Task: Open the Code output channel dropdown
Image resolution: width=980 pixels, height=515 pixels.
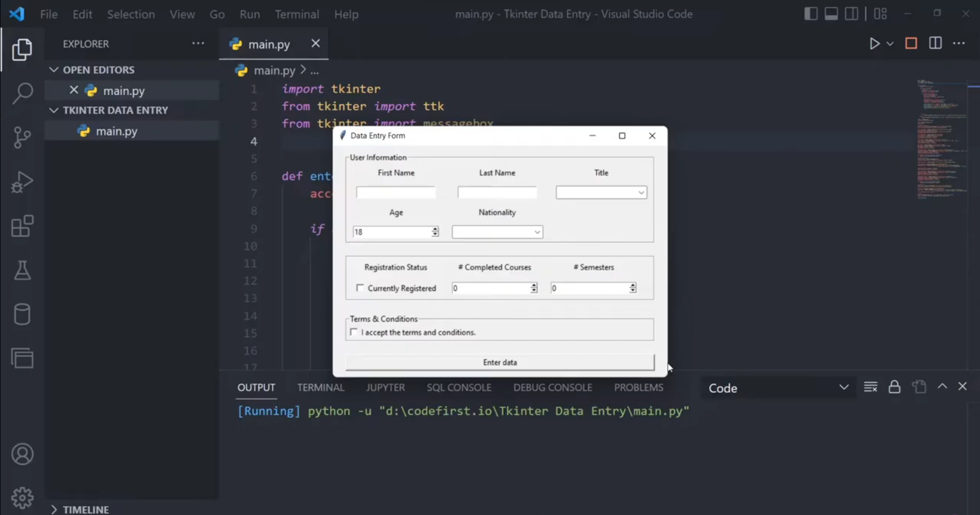Action: tap(778, 388)
